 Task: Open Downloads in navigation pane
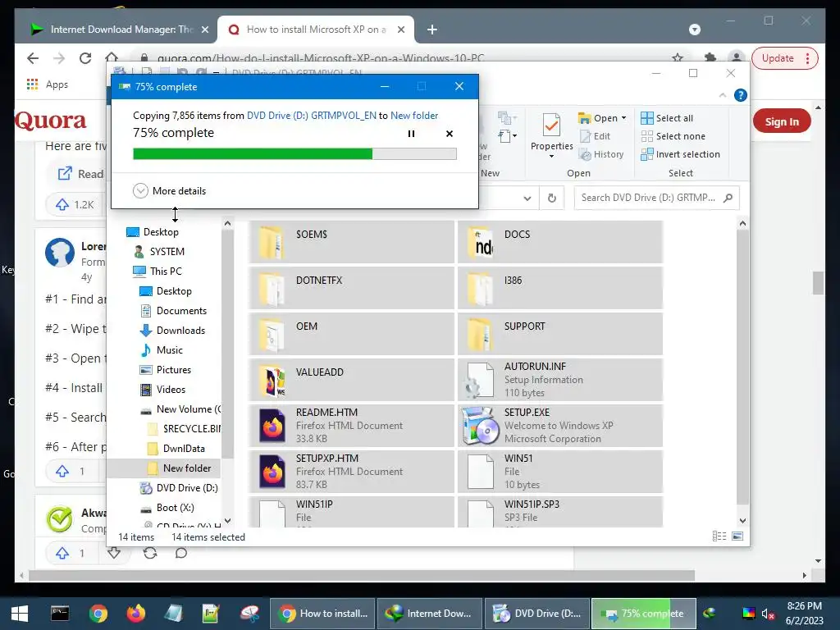pyautogui.click(x=172, y=331)
